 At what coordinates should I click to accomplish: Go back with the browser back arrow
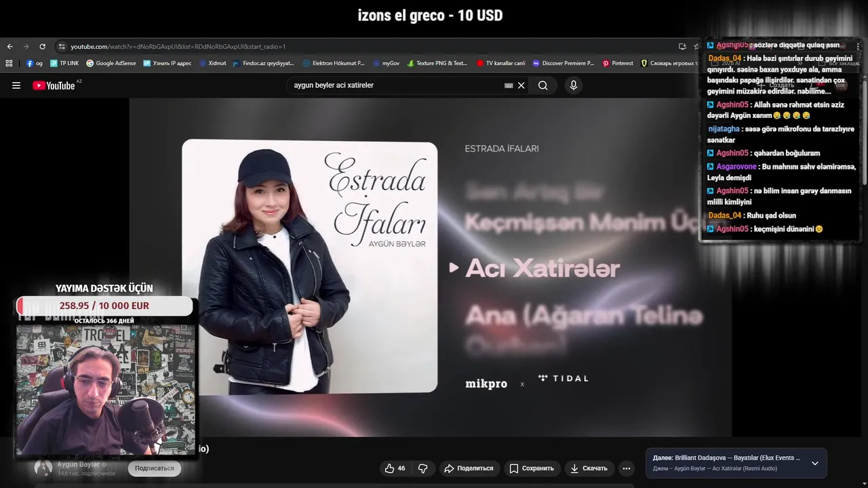click(9, 47)
